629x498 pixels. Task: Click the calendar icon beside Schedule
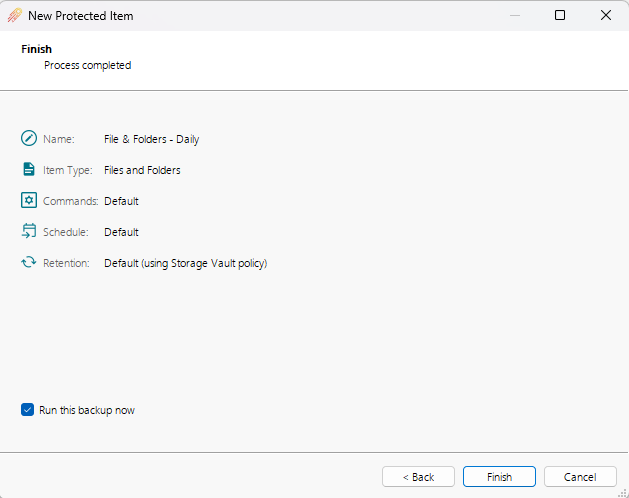coord(28,232)
